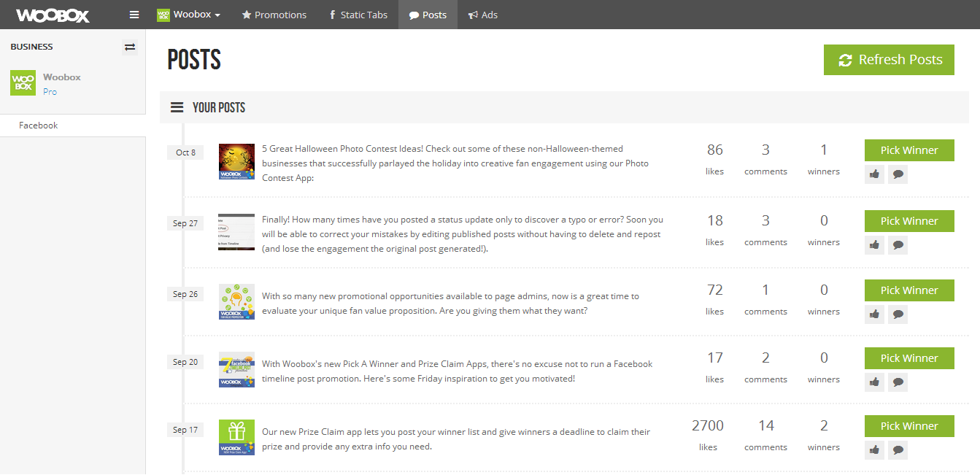
Task: Open the Sep 27 editing posts thumbnail
Action: tap(236, 232)
